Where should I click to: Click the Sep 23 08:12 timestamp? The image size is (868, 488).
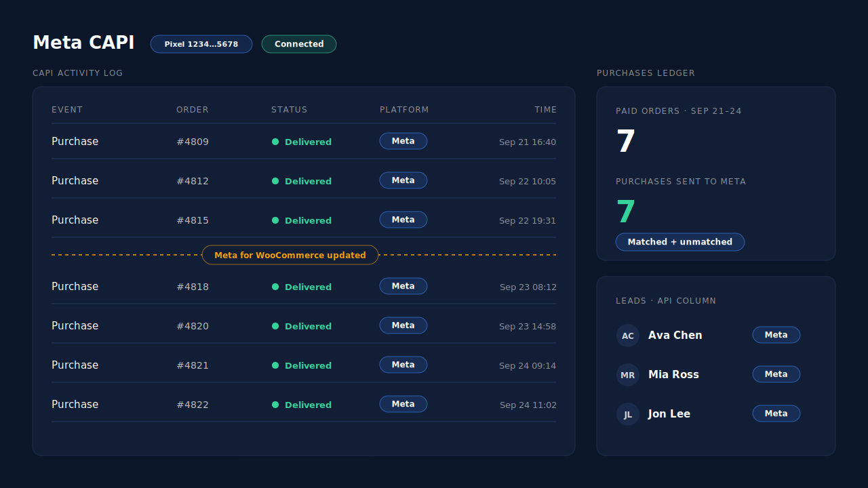pyautogui.click(x=528, y=287)
